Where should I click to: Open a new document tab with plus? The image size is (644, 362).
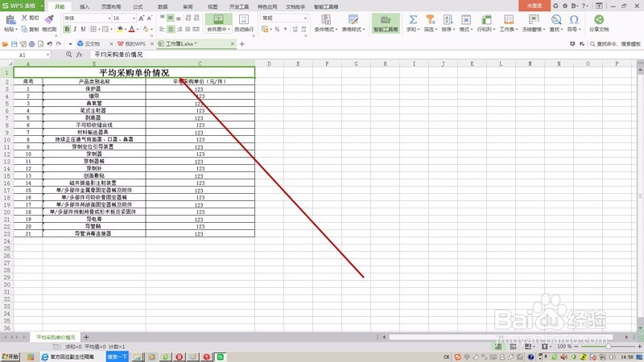(242, 44)
